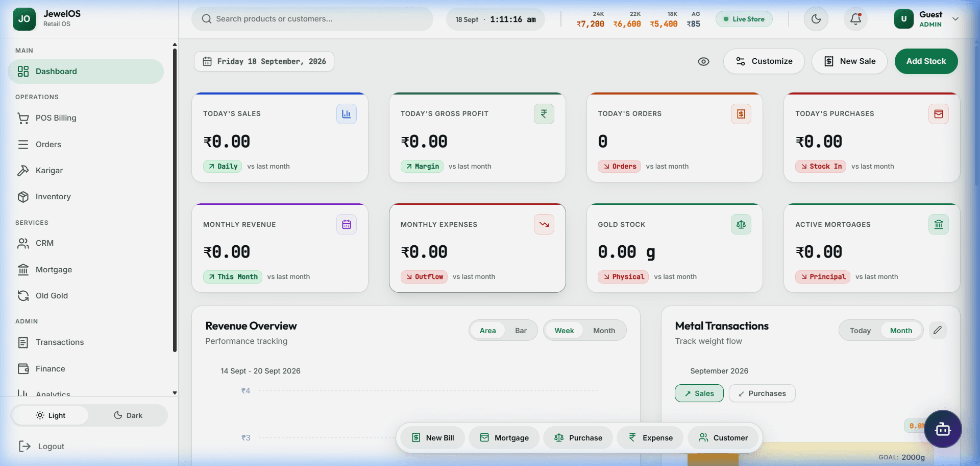
Task: Open Transactions under Admin
Action: [86, 342]
